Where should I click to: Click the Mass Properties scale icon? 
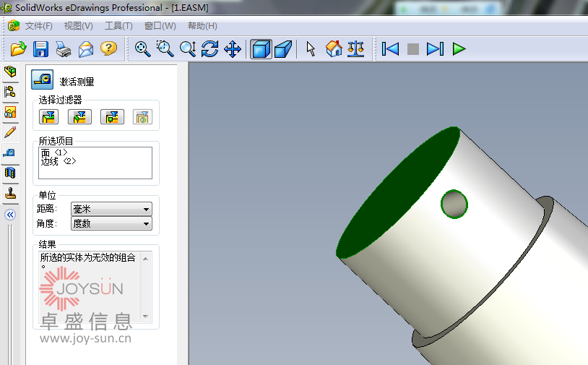[x=355, y=48]
